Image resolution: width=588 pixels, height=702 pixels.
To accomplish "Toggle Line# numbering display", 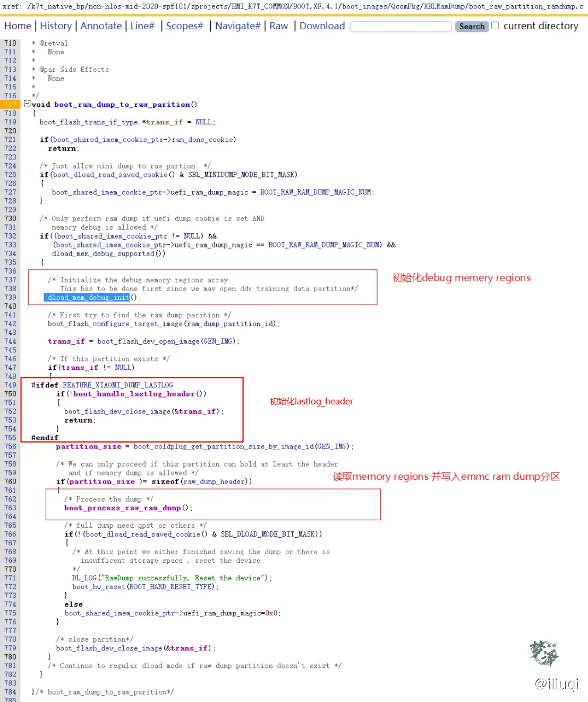I will [142, 26].
